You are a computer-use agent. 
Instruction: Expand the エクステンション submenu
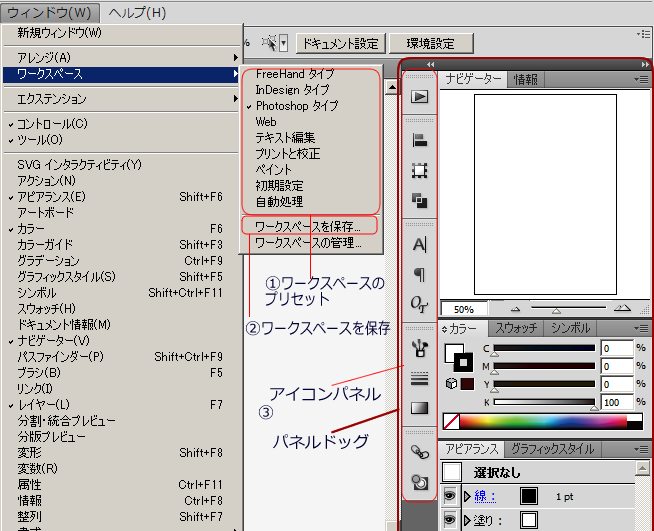click(121, 99)
